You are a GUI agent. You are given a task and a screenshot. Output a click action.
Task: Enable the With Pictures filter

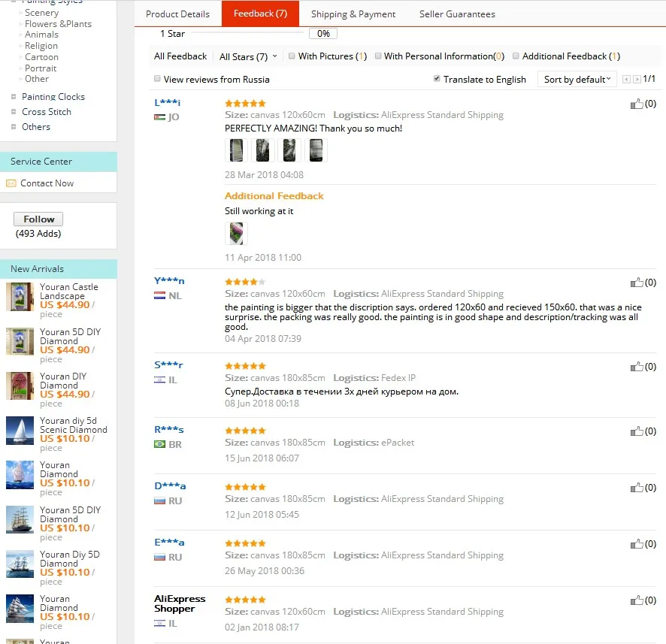[x=292, y=56]
